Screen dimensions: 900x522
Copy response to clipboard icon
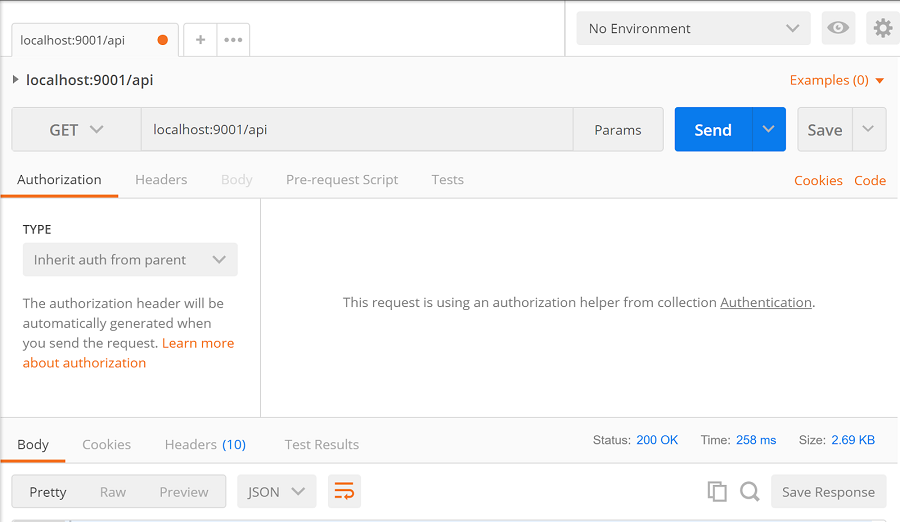click(x=717, y=492)
